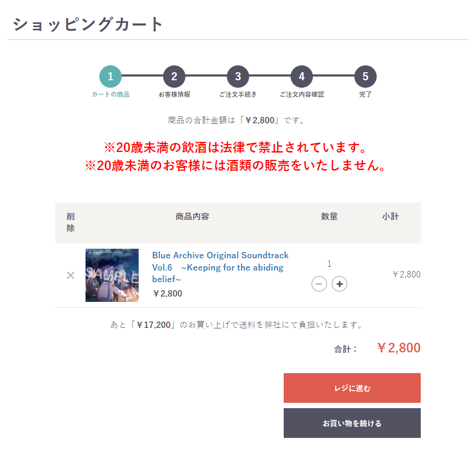View the soundtrack album cover thumbnail

point(112,275)
